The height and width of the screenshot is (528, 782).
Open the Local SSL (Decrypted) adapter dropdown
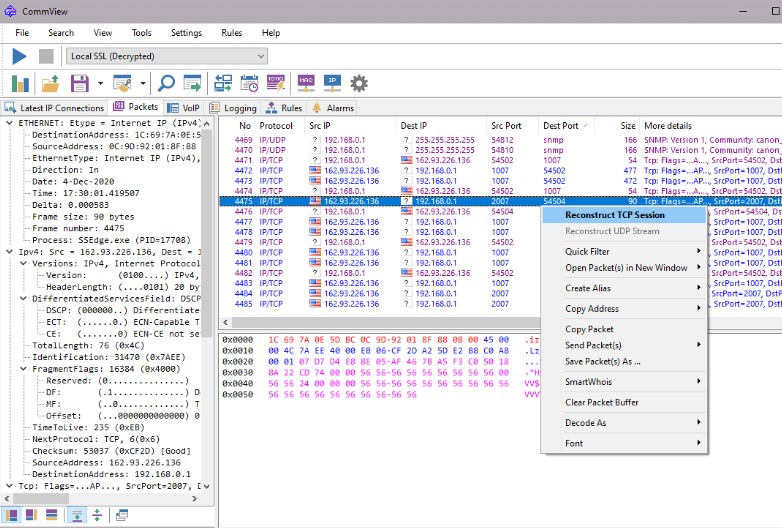(165, 57)
